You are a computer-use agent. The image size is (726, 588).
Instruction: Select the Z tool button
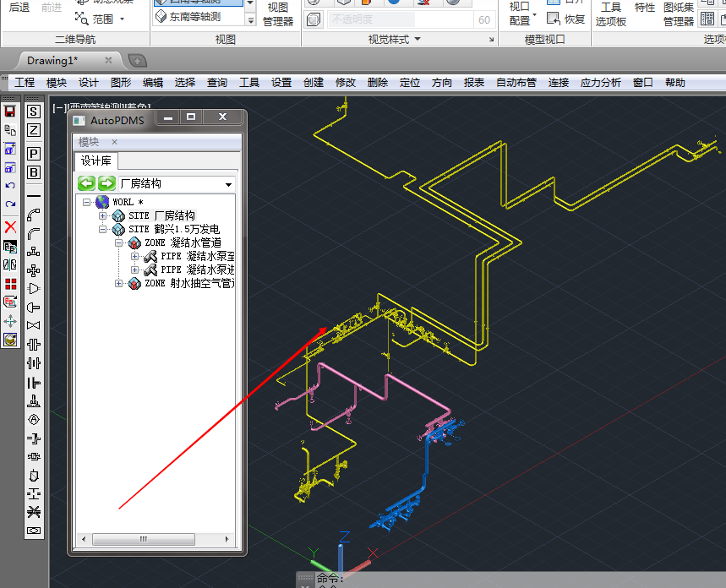(34, 130)
